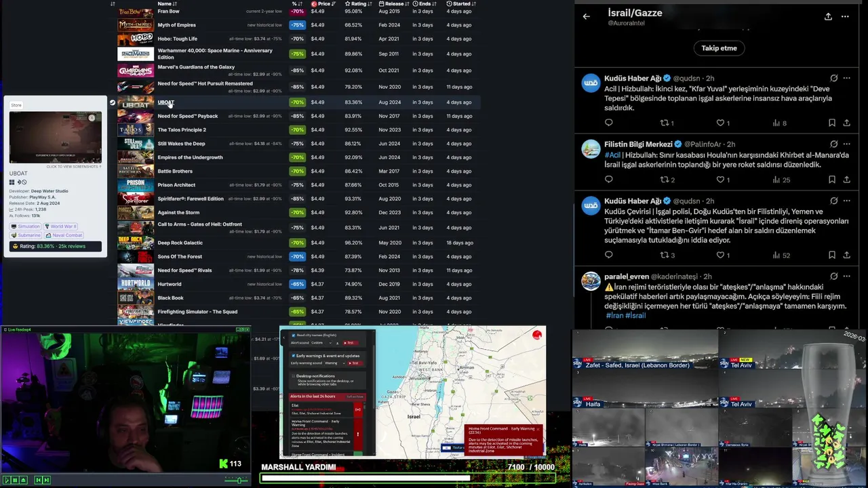This screenshot has height=488, width=868.
Task: Open more options on Kudüs Haber Ağı Hizbullah tweet
Action: coord(846,79)
